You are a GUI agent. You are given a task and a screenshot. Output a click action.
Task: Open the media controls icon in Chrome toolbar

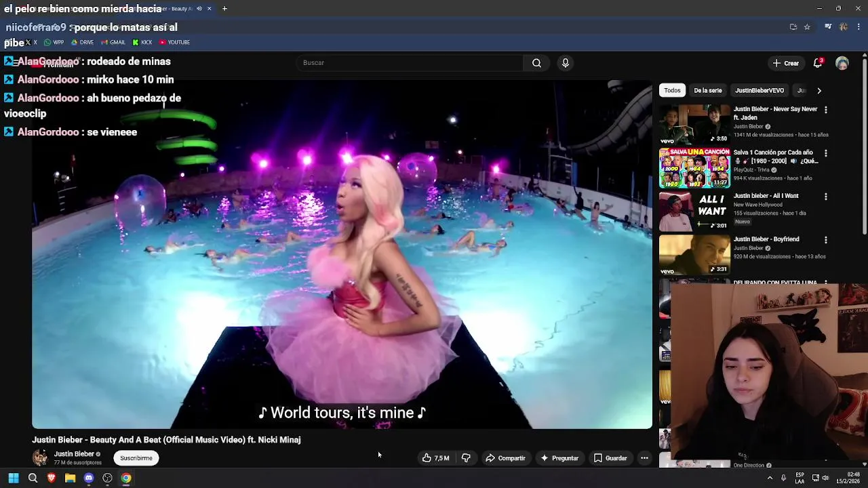(x=828, y=27)
